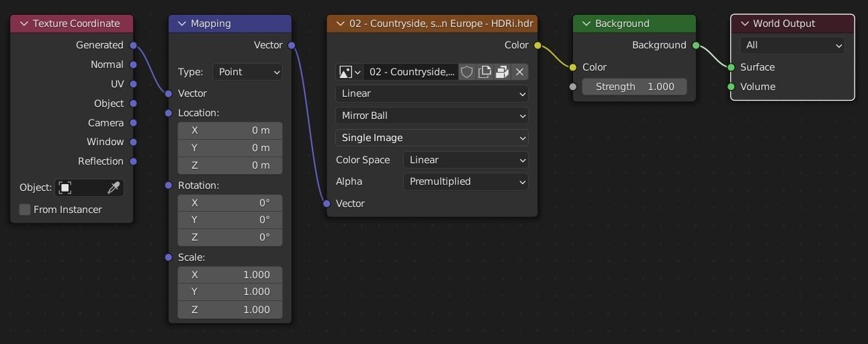Unlink the Countryside image with X icon

pos(519,72)
